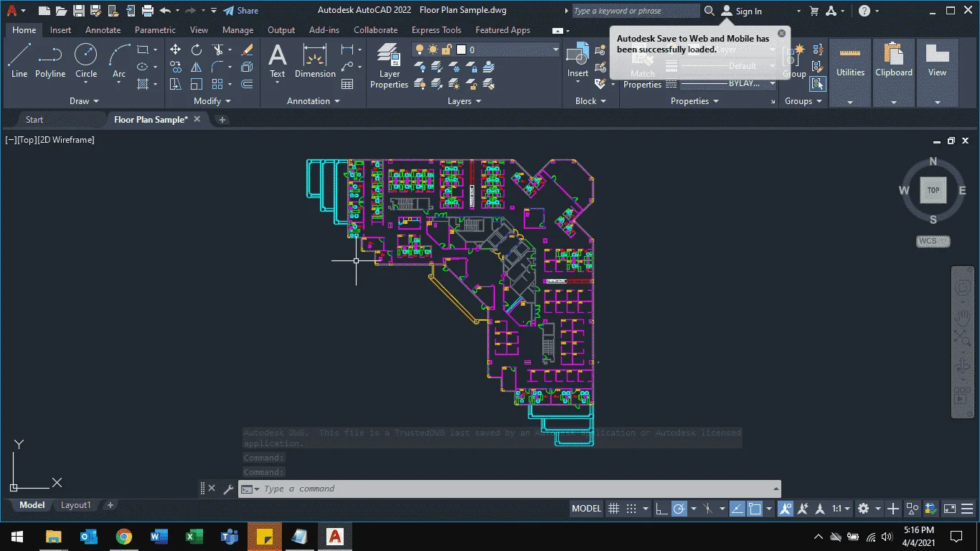Open the annotation scale 1:1 dropdown
980x551 pixels.
pyautogui.click(x=841, y=509)
